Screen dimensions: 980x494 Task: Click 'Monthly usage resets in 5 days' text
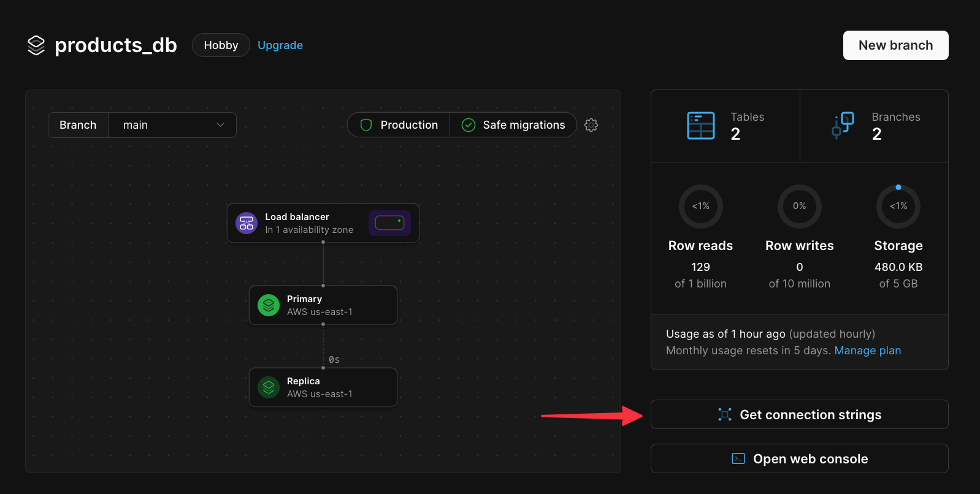(x=748, y=351)
